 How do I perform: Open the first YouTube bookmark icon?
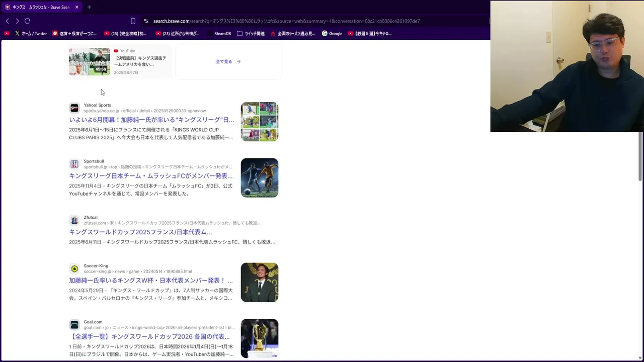pyautogui.click(x=7, y=34)
